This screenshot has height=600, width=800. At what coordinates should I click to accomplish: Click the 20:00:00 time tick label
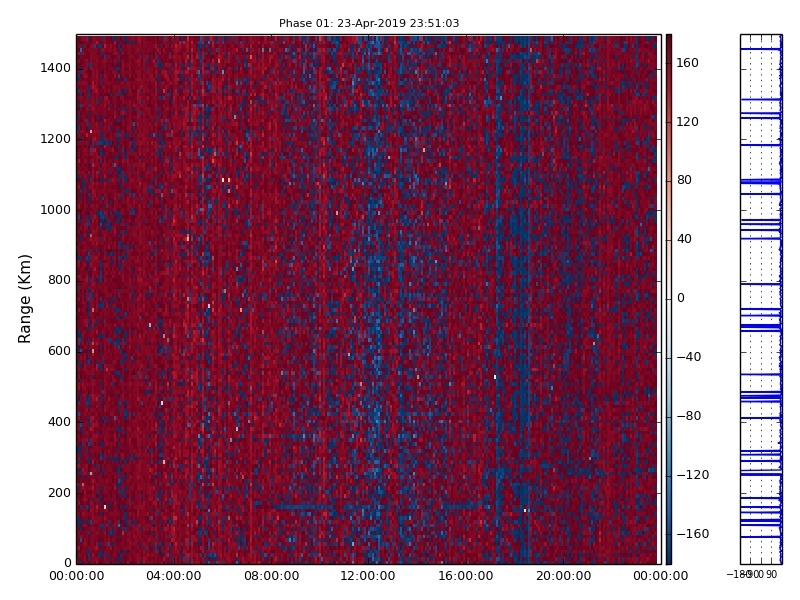click(x=563, y=576)
